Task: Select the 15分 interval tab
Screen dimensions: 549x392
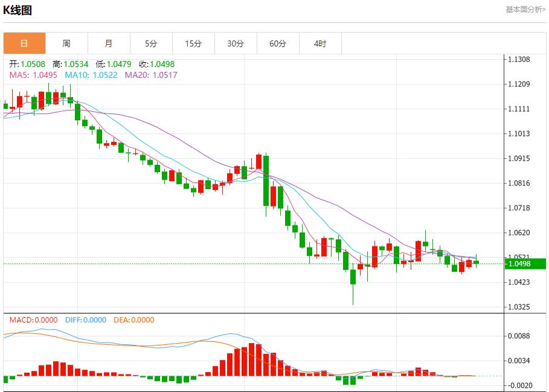Action: pos(193,43)
